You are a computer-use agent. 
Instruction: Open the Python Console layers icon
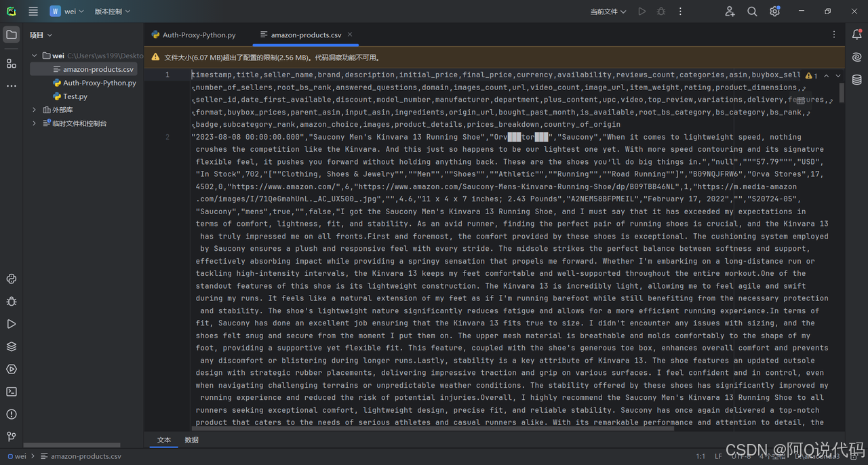click(12, 346)
